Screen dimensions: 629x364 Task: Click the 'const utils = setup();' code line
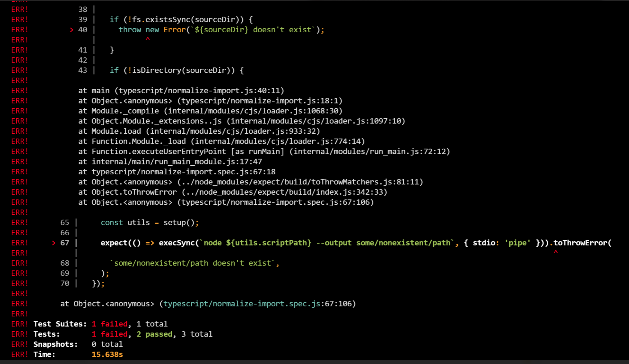[x=150, y=223]
